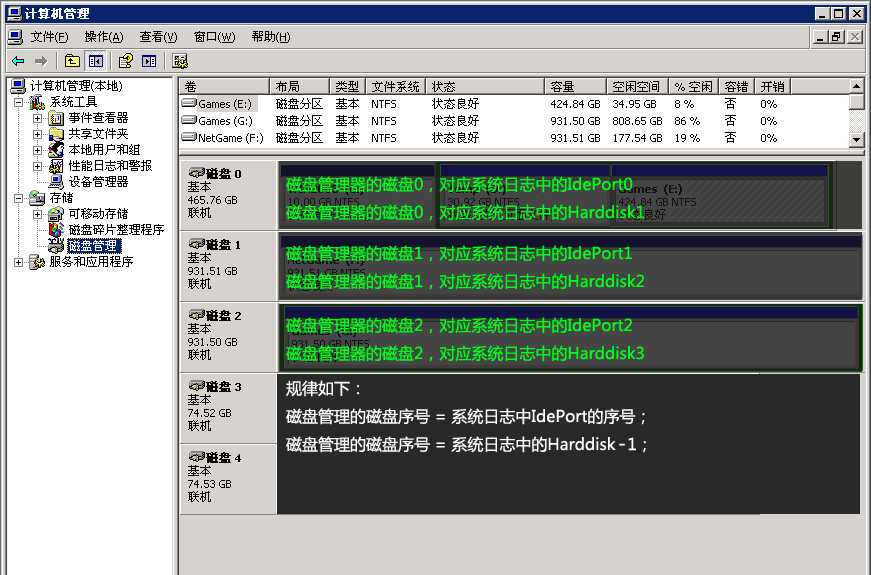Click the 808.65 GB free space cell
The height and width of the screenshot is (575, 871).
point(637,121)
